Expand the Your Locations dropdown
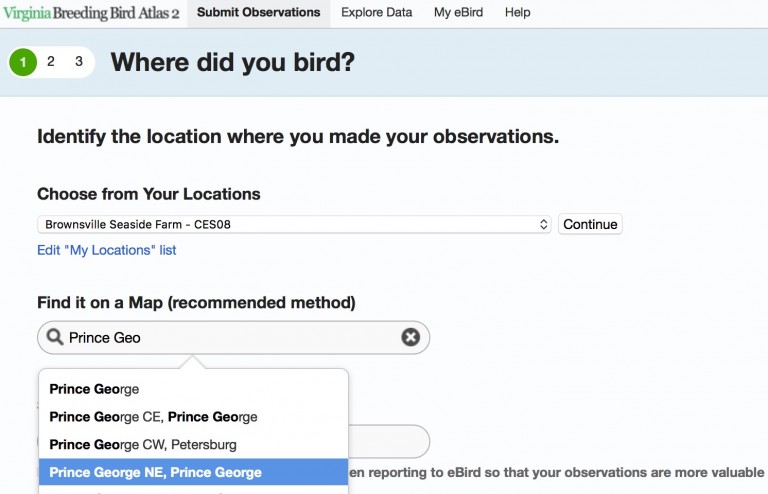 pyautogui.click(x=294, y=224)
